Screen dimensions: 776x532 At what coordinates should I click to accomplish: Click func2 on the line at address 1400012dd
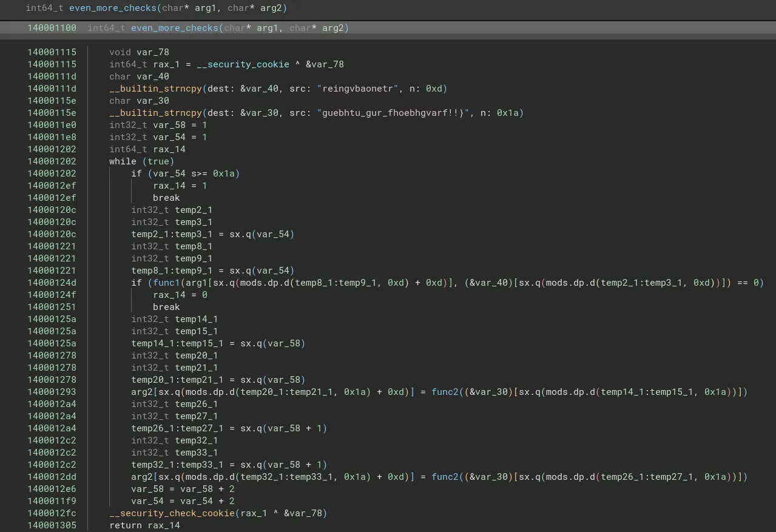tap(445, 477)
